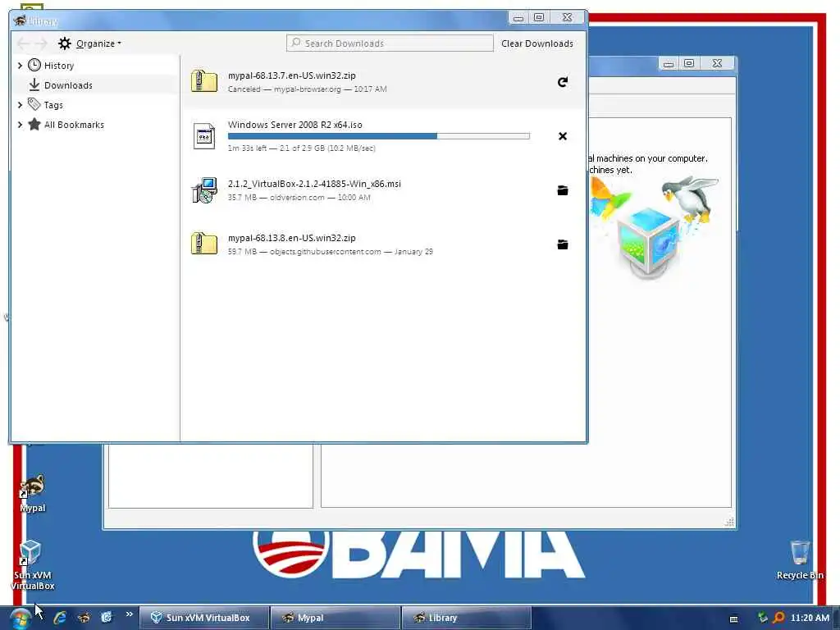The width and height of the screenshot is (840, 630).
Task: Maximize the VirtualBox window behind
Action: coord(689,64)
